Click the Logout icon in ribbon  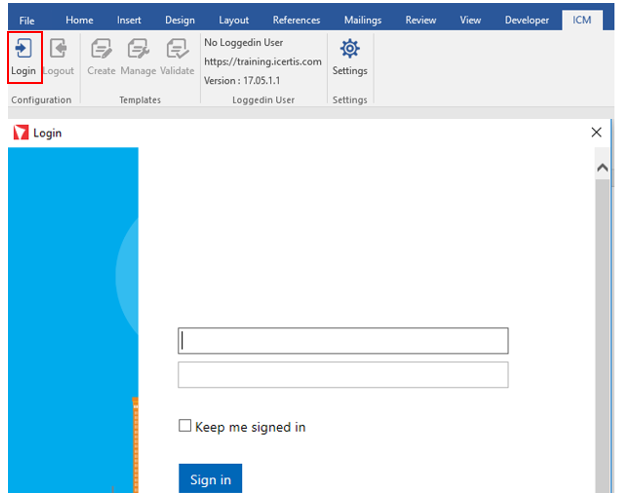58,50
